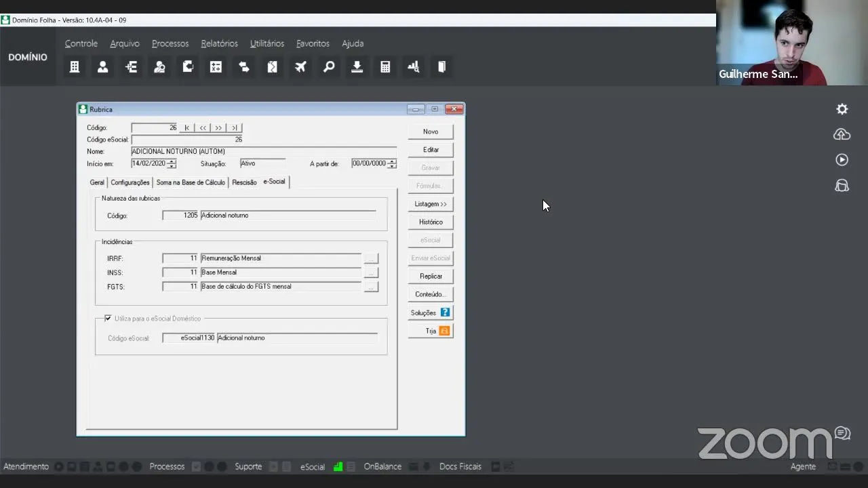Screen dimensions: 868x488
Task: Click the cloud upload sidebar icon
Action: point(842,134)
